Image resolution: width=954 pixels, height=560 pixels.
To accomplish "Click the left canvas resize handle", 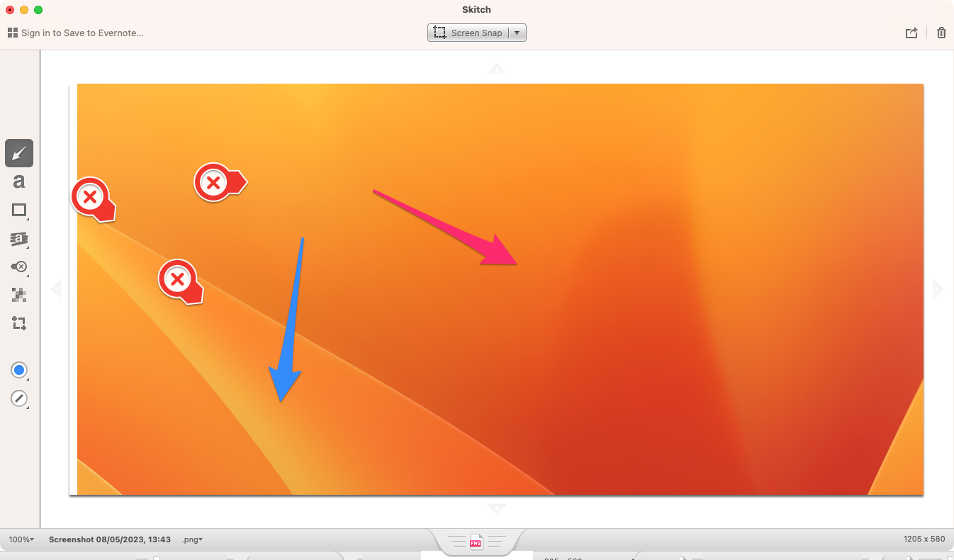I will click(55, 289).
